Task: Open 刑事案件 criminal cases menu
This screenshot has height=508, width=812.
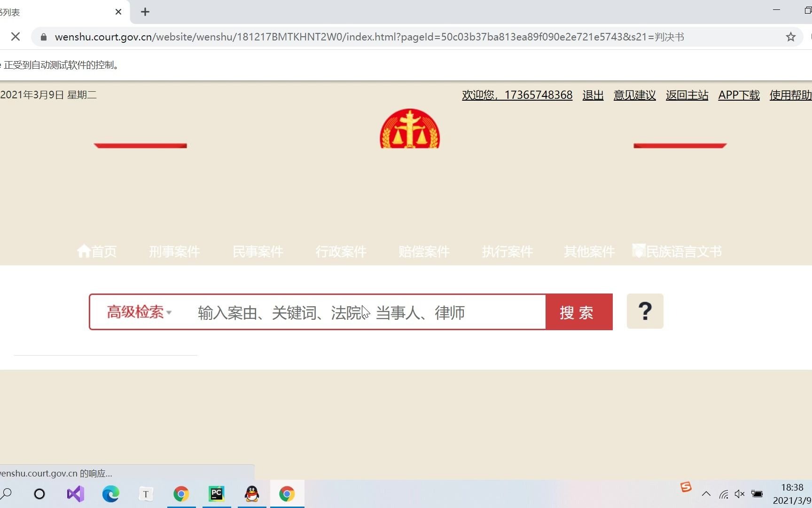Action: tap(174, 252)
